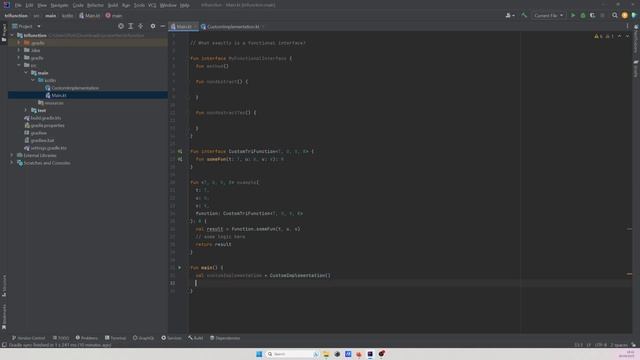Click implementation gutter icon beside CustomTriFunction

click(x=180, y=151)
